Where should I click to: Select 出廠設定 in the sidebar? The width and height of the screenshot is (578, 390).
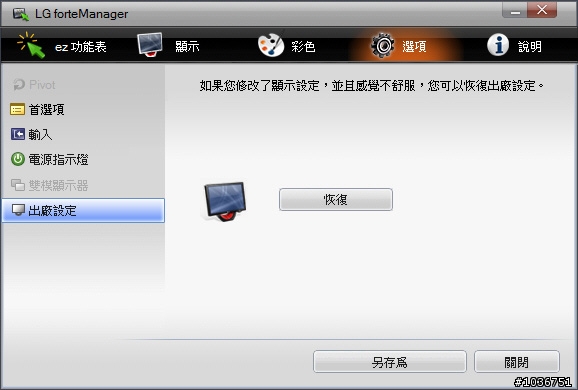click(83, 210)
